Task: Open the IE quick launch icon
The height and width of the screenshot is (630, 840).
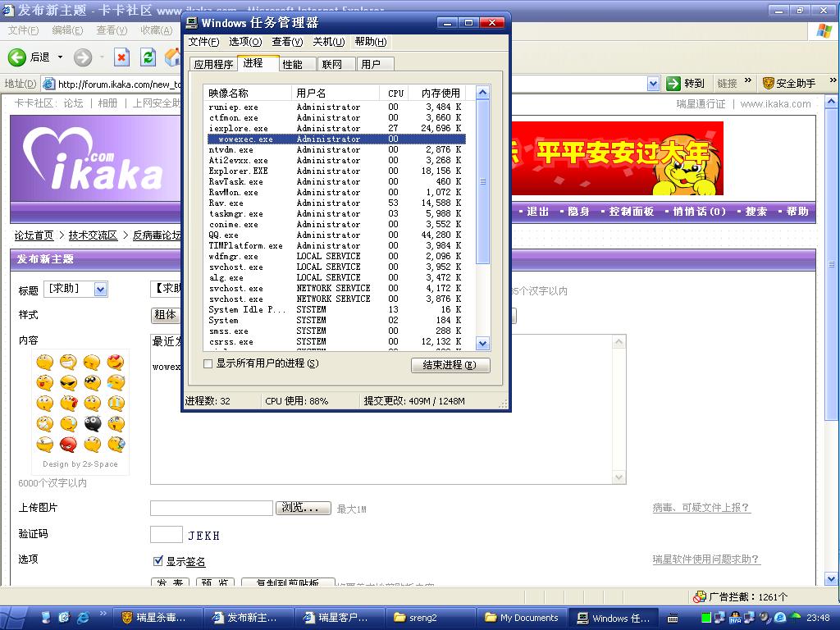Action: point(83,618)
